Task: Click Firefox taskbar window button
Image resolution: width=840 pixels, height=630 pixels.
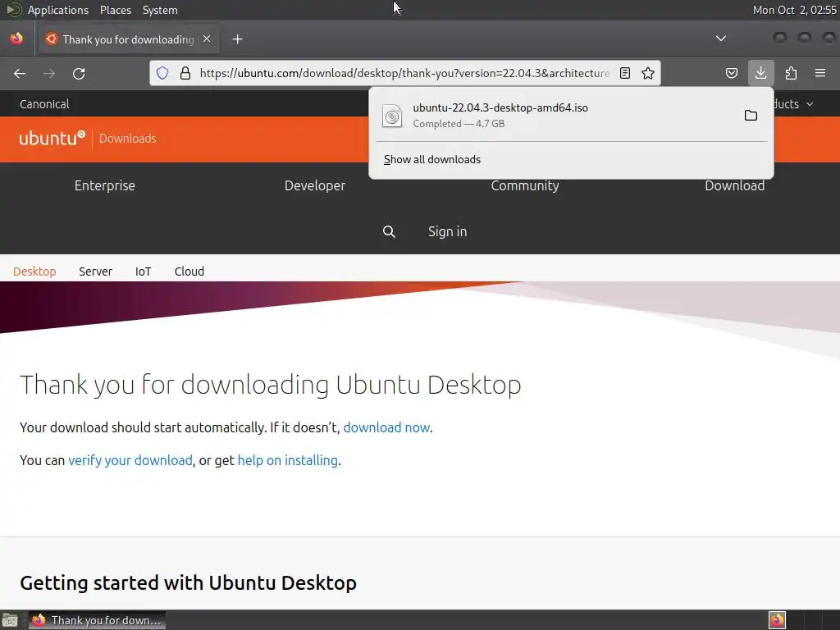Action: click(97, 620)
